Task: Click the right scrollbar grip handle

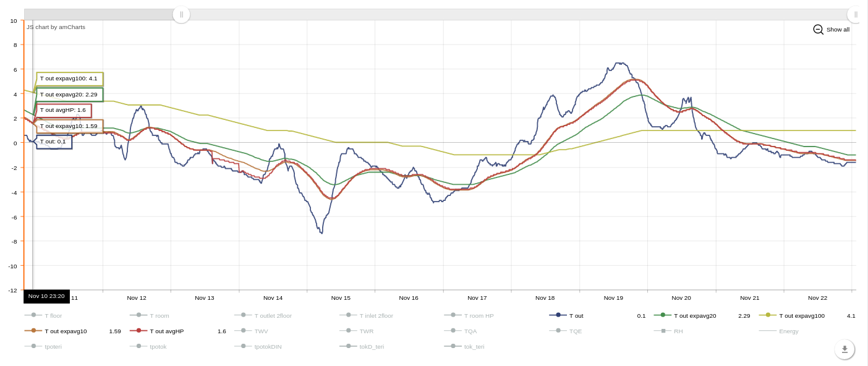Action: coord(856,14)
